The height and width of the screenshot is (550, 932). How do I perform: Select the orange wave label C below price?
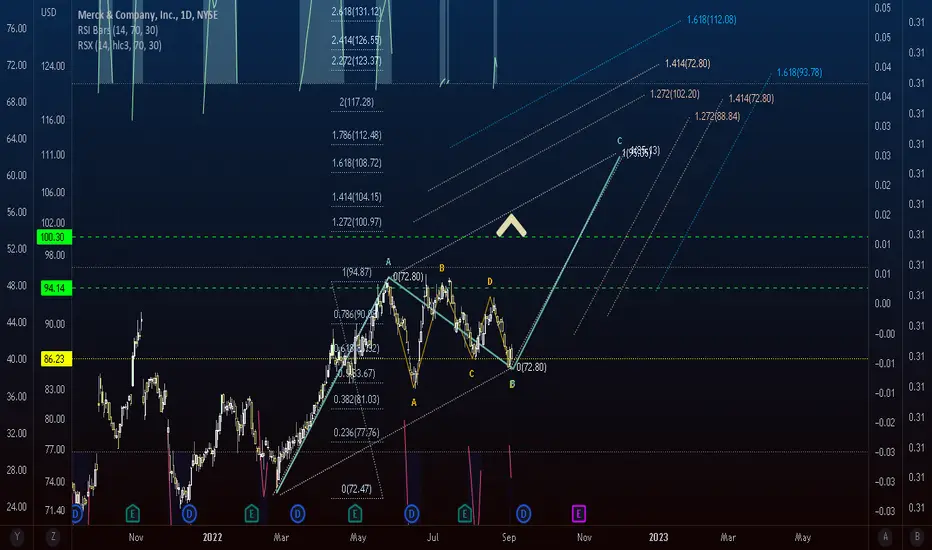coord(471,374)
